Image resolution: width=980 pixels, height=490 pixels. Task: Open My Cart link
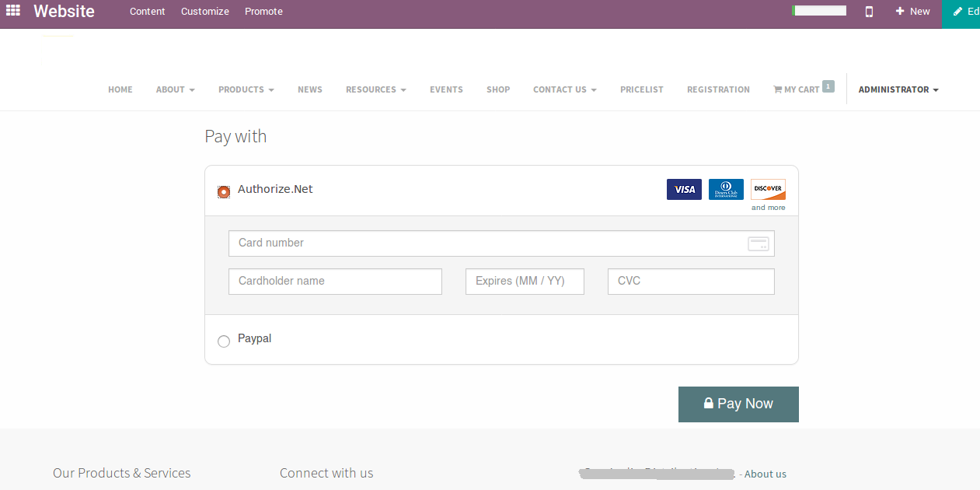797,89
